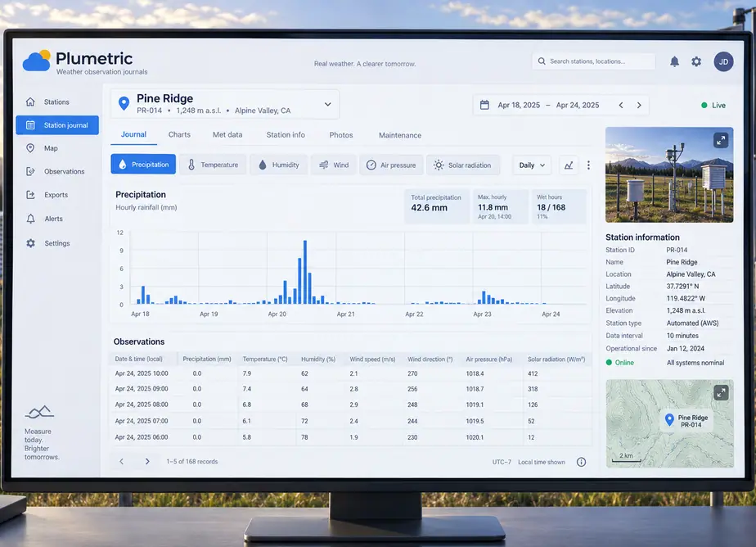Screen dimensions: 756x547
Task: Select the Humidity metric toggle
Action: (279, 165)
